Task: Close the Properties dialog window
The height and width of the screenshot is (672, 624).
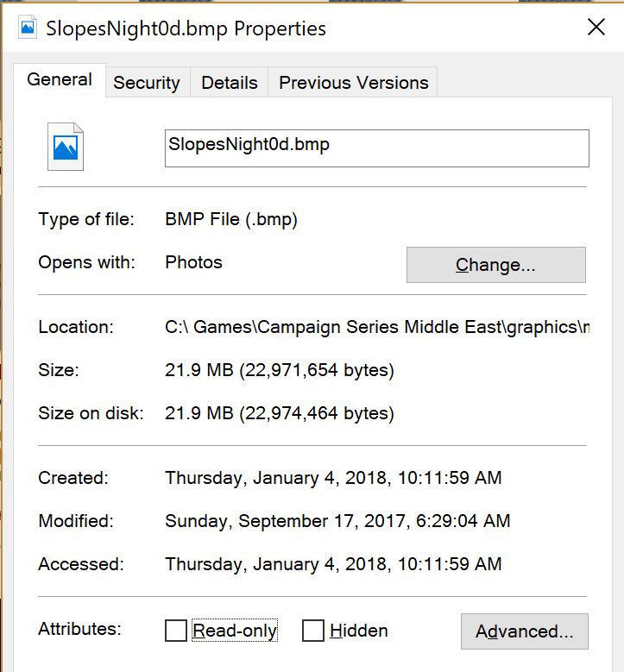Action: (596, 28)
